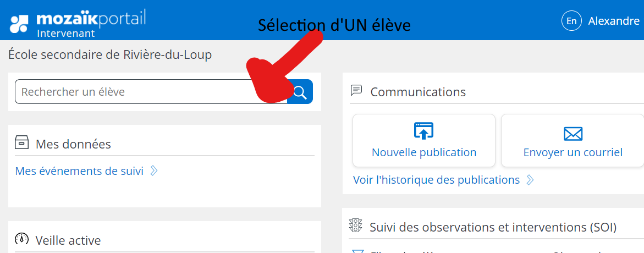This screenshot has width=644, height=253.
Task: Click the envelope icon for Envoyer un courriel
Action: [573, 134]
